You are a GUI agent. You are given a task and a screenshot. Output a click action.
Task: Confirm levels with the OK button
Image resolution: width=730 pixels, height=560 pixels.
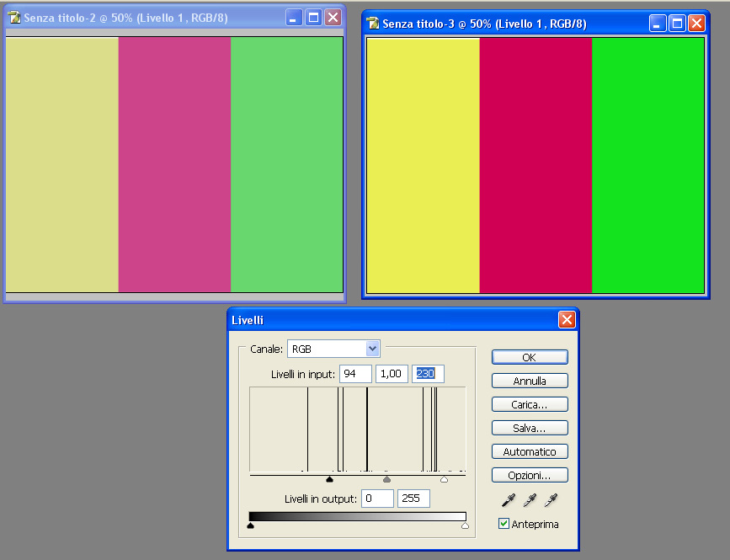point(530,357)
